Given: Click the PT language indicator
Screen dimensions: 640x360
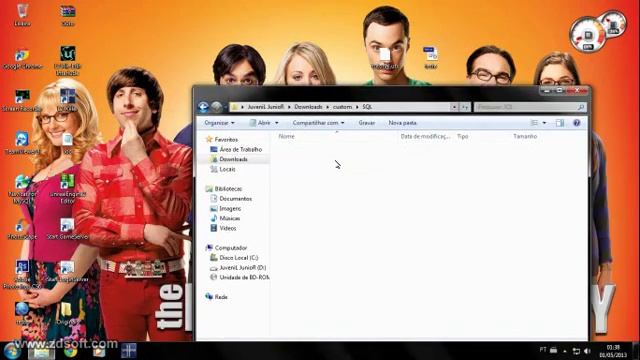Looking at the screenshot, I should coord(542,350).
